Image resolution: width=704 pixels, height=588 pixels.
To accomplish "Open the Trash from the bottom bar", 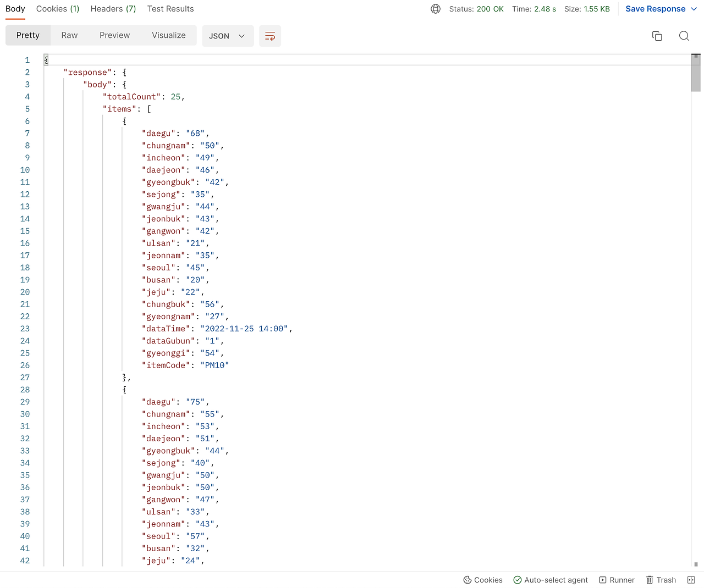I will pyautogui.click(x=661, y=580).
